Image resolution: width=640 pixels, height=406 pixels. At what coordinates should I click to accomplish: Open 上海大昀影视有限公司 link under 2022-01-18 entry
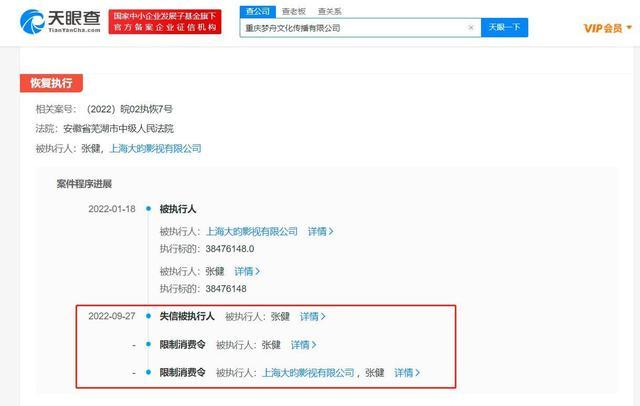pos(252,231)
